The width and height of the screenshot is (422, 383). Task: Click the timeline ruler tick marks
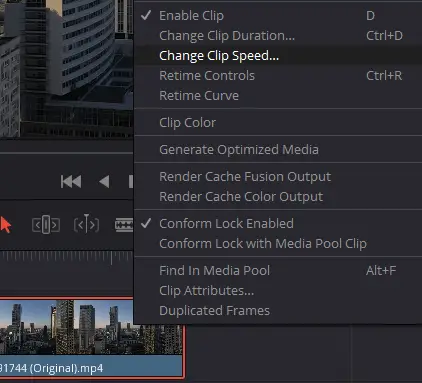(x=67, y=258)
